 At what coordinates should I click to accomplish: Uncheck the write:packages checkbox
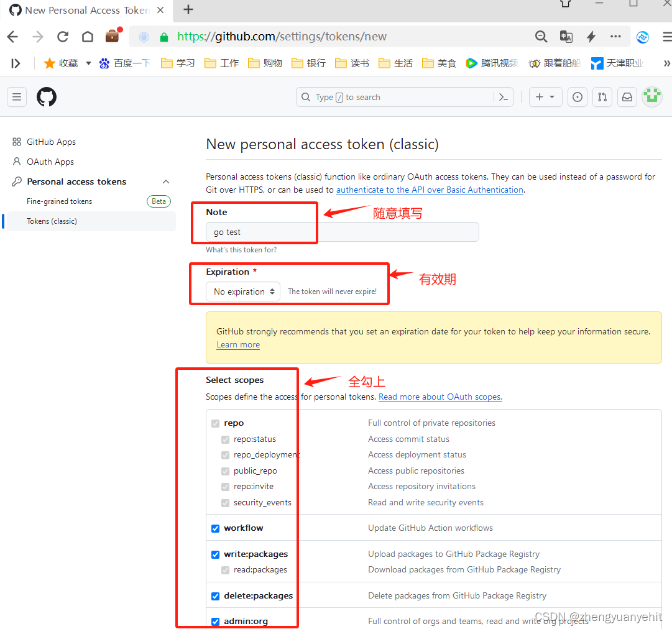216,555
